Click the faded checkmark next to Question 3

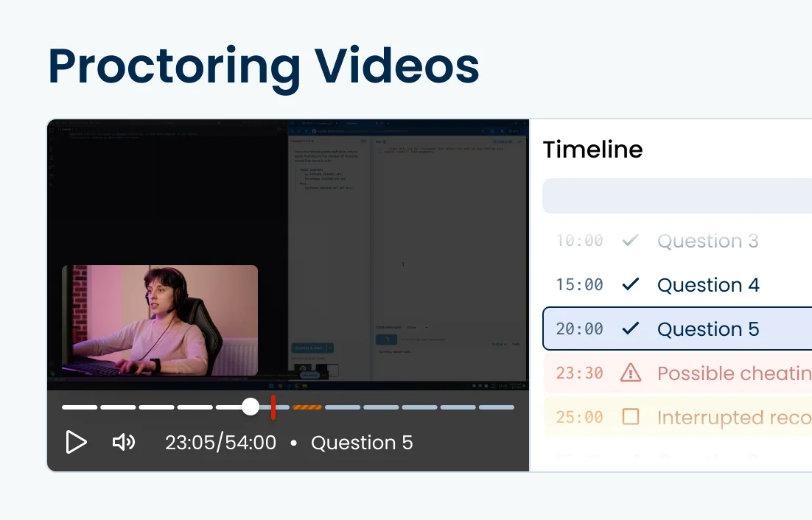631,241
